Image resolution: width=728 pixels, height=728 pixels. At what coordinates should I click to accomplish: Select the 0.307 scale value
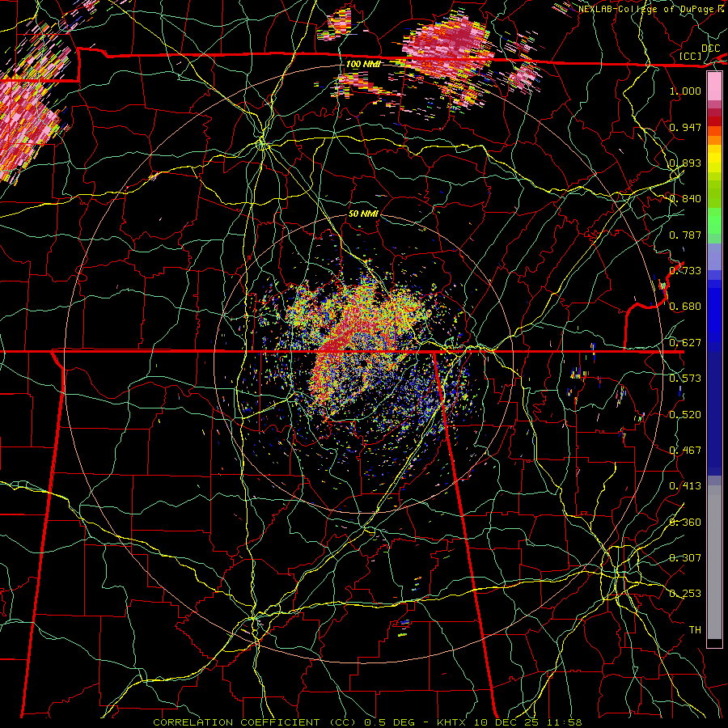[x=685, y=557]
